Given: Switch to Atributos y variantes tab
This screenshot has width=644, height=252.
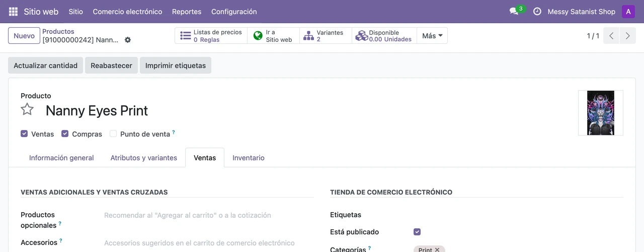Looking at the screenshot, I should click(x=144, y=158).
